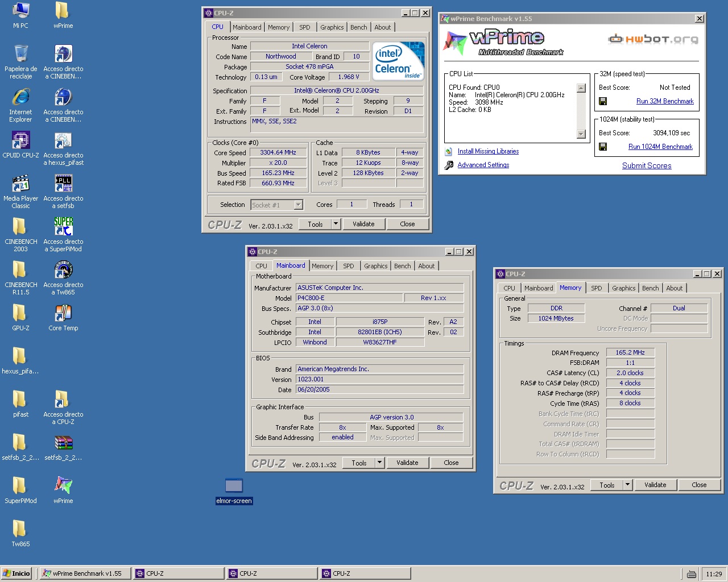Open pifast folder icon
Image resolution: width=728 pixels, height=582 pixels.
tap(20, 404)
